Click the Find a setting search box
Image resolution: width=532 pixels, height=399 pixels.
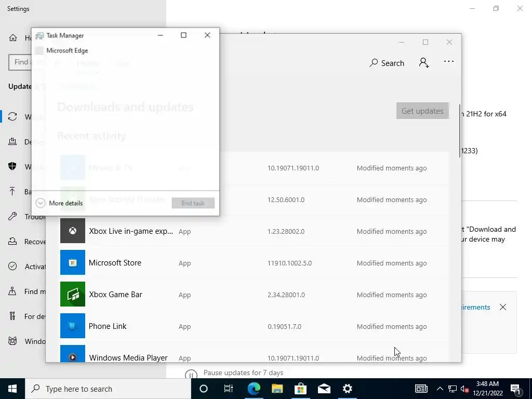pos(20,62)
